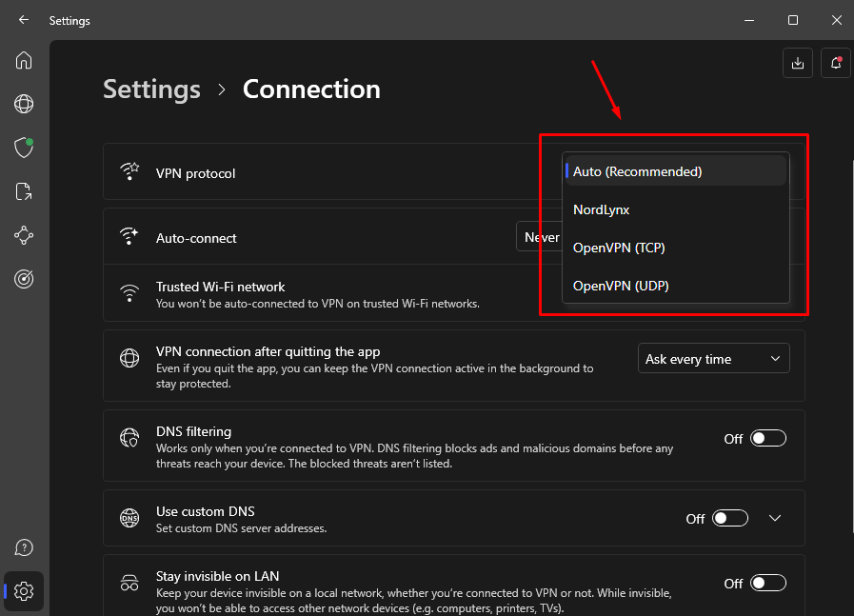Select OpenVPN (UDP) protocol option
This screenshot has width=854, height=616.
tap(675, 286)
